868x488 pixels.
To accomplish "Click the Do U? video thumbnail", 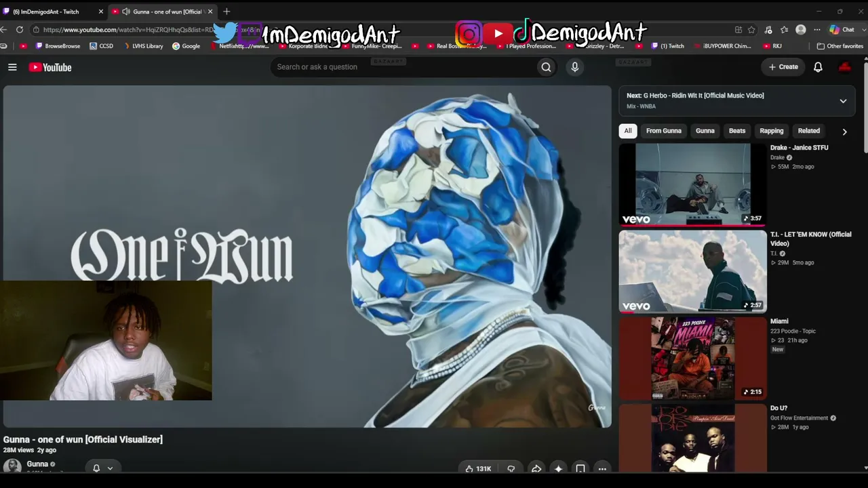I will 692,438.
